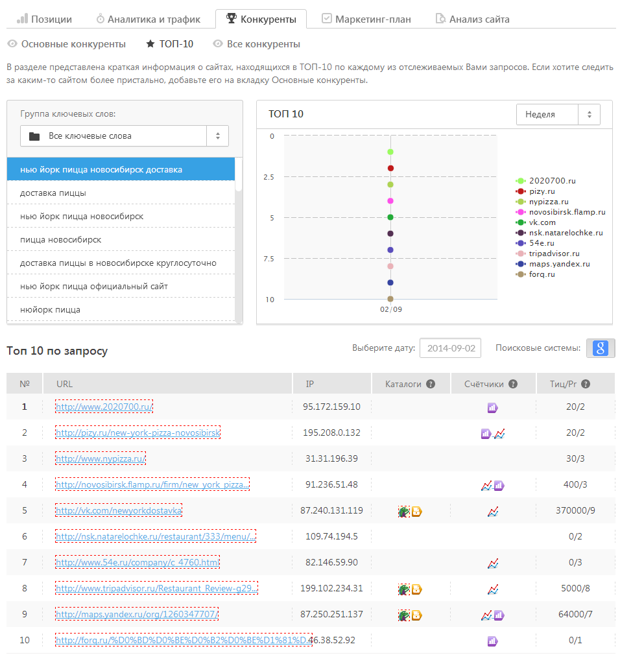Click the green dinosaur catalog icon in the vk.com row
The height and width of the screenshot is (664, 644).
404,512
